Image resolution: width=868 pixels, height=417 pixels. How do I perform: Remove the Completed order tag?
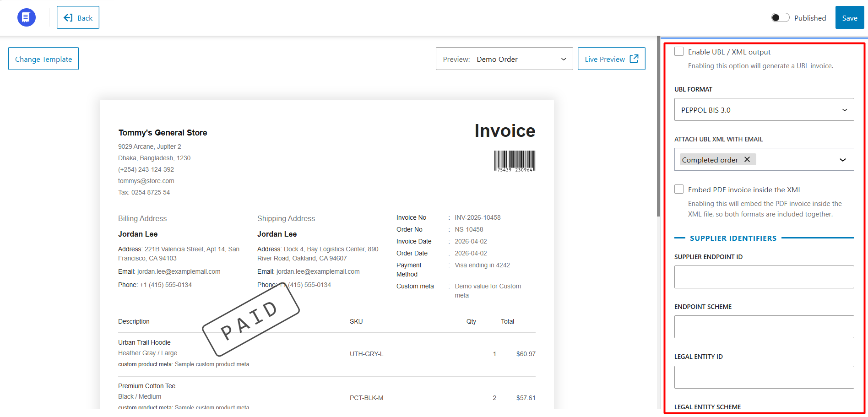[747, 159]
